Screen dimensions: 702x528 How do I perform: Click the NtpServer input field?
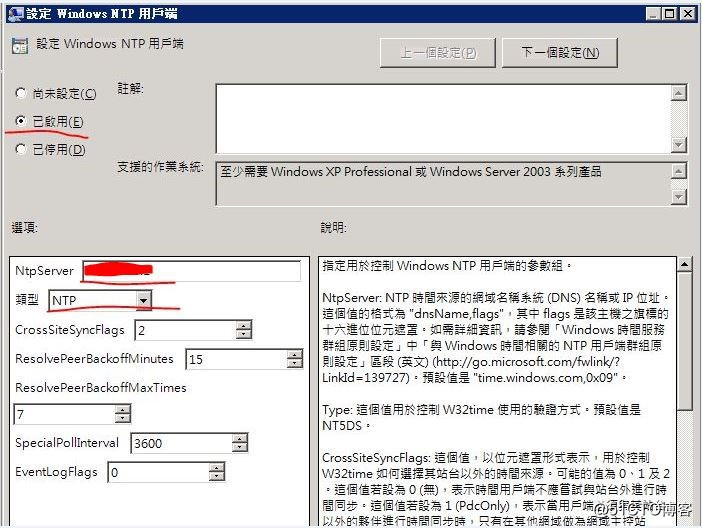pyautogui.click(x=191, y=271)
